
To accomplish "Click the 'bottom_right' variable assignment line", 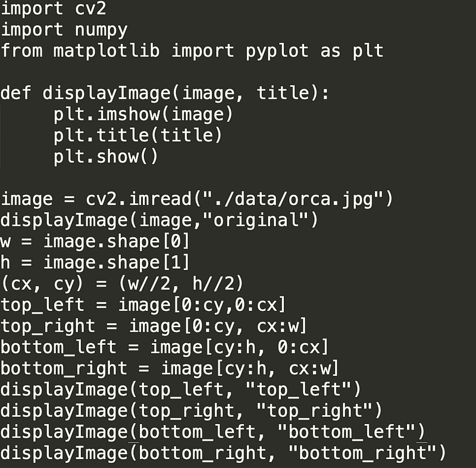I will coord(170,369).
